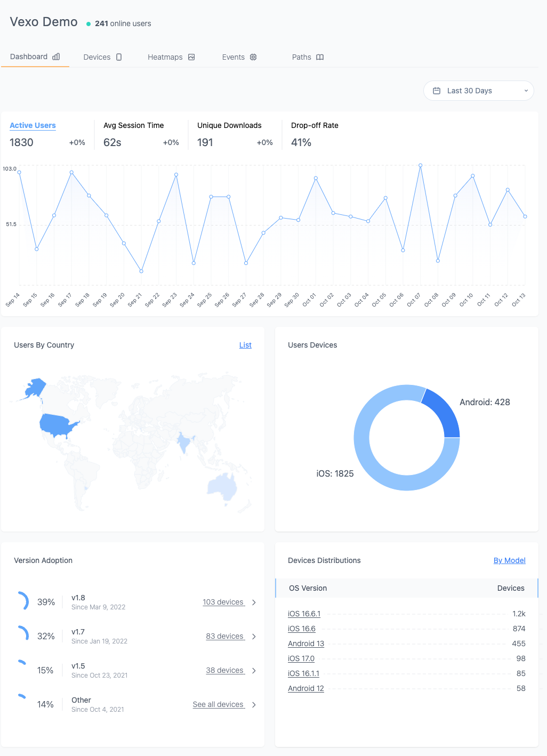Image resolution: width=547 pixels, height=756 pixels.
Task: Click the Events gear icon
Action: [x=253, y=57]
